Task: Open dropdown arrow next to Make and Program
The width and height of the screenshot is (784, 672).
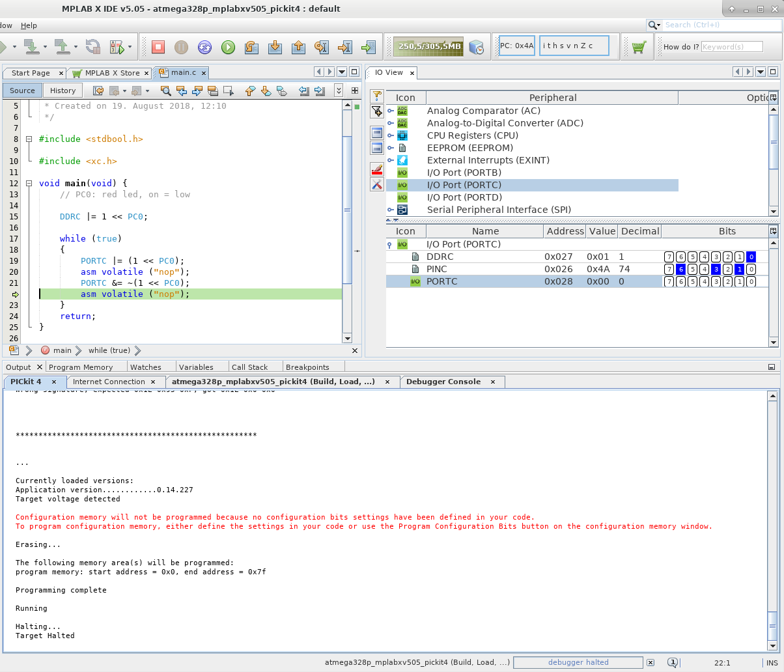Action: tap(45, 47)
